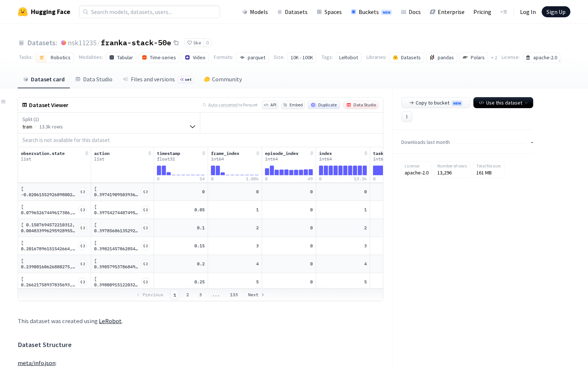This screenshot has height=368, width=588.
Task: Expand action cell in row with timestamp 0
Action: coord(146,192)
